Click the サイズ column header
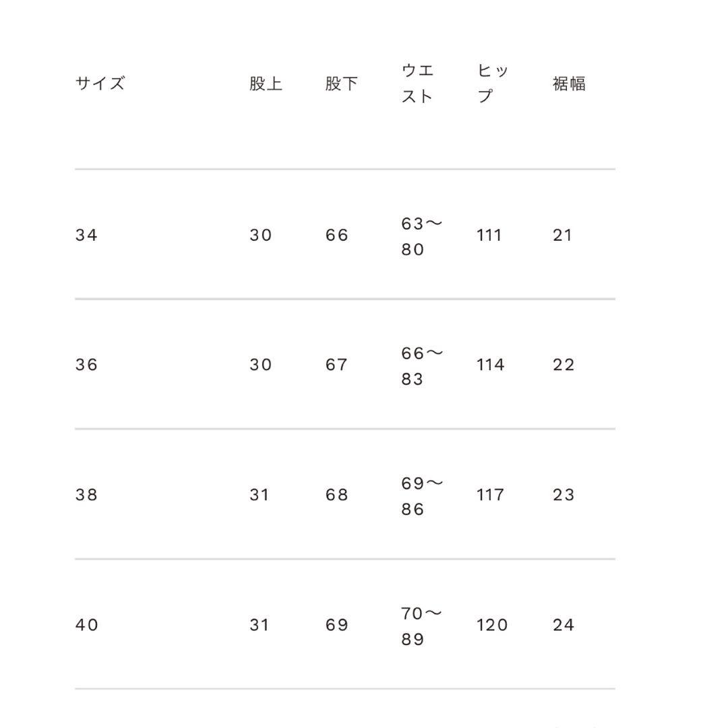 (x=100, y=84)
